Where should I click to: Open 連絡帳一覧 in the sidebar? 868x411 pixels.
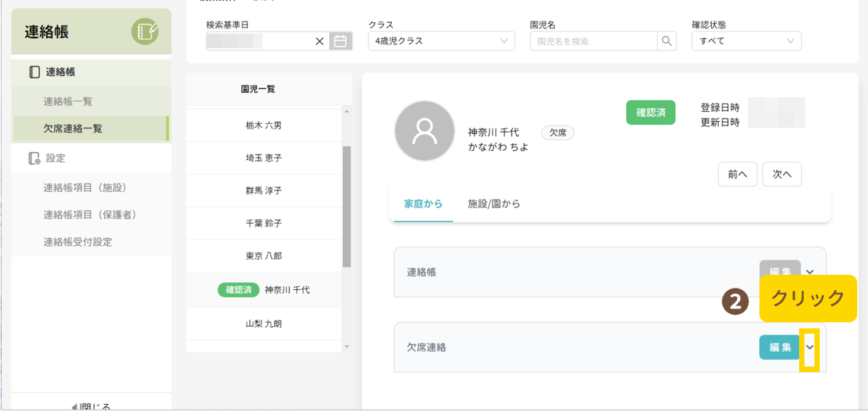point(68,101)
